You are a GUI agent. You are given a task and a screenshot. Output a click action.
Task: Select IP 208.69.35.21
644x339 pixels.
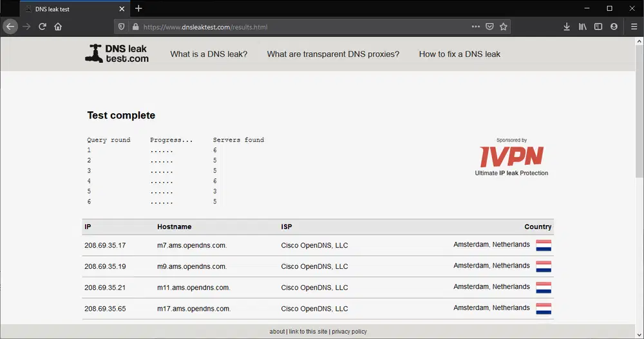pyautogui.click(x=105, y=288)
